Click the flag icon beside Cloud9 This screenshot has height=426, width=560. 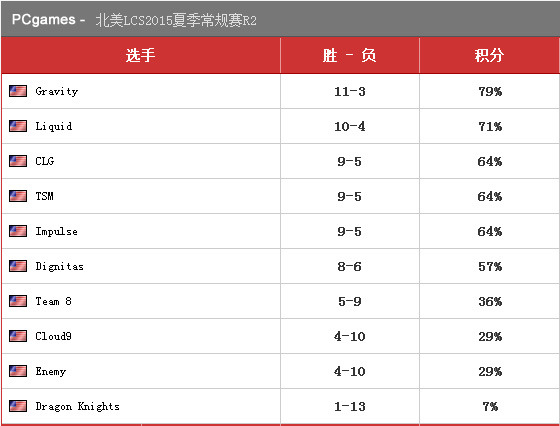(x=18, y=336)
